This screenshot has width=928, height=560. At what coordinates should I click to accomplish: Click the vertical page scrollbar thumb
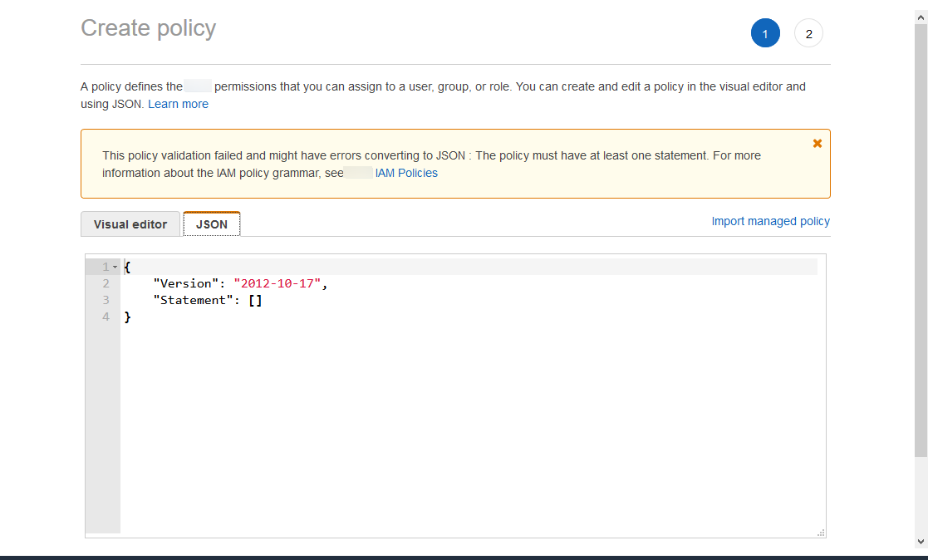[921, 241]
